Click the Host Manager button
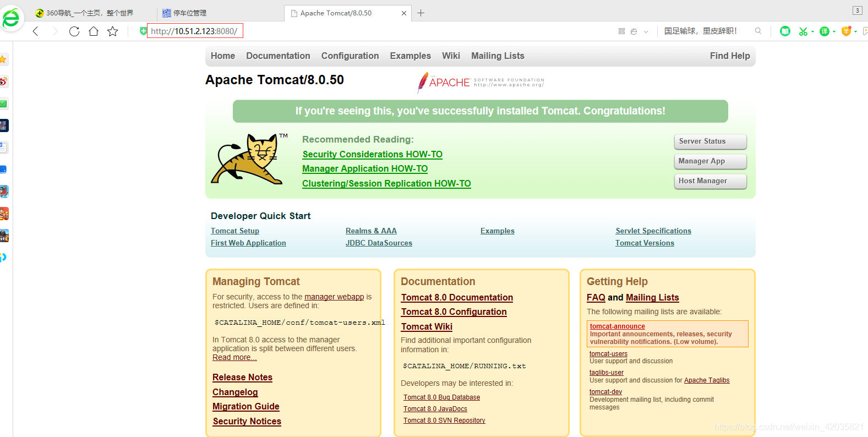Image resolution: width=868 pixels, height=437 pixels. coord(711,181)
